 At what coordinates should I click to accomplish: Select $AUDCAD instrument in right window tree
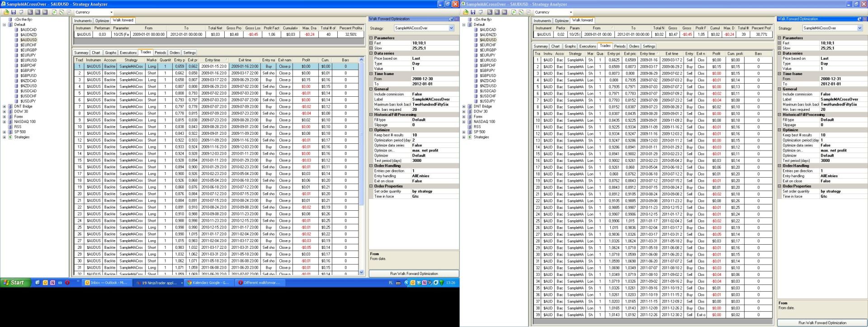488,30
